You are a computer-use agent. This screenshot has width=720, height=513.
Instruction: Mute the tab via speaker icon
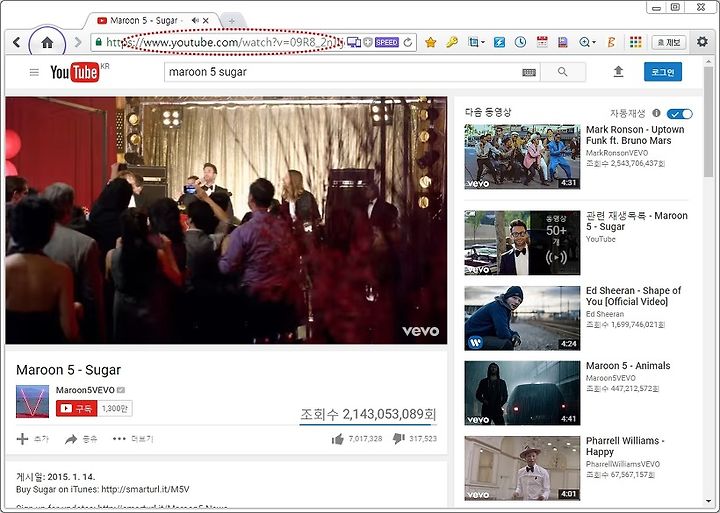[195, 21]
